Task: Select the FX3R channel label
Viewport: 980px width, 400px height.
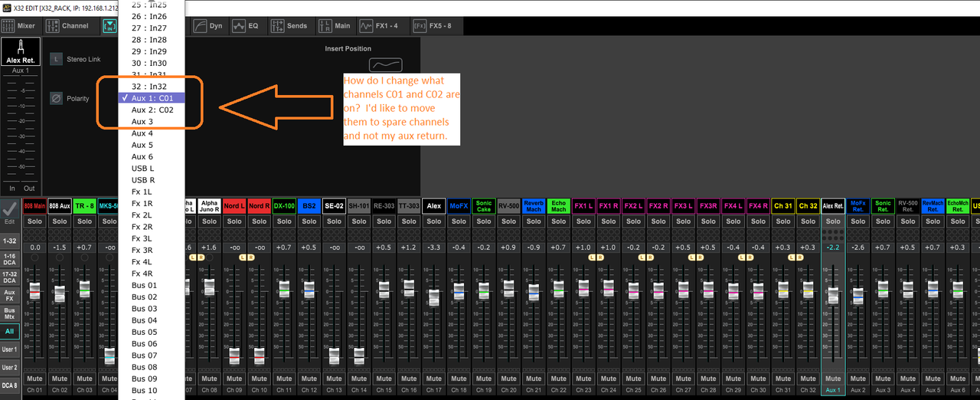Action: pos(708,206)
